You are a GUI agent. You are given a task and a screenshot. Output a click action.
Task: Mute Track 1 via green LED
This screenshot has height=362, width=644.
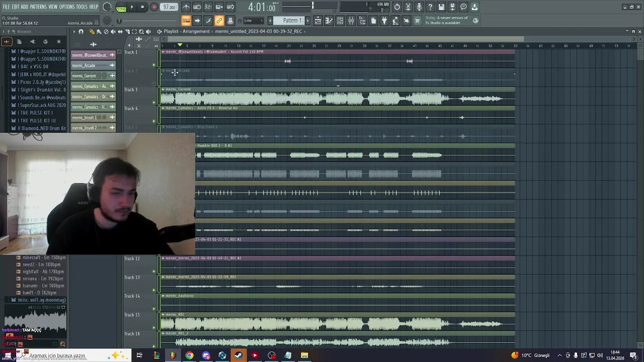[154, 65]
